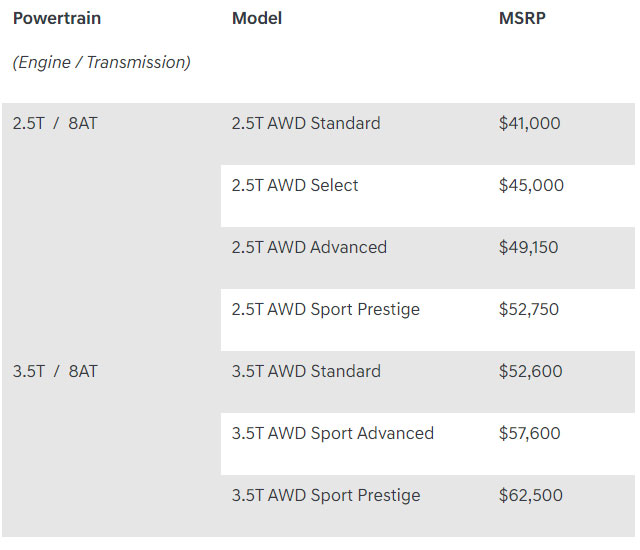Select the $49,150 price cell
The width and height of the screenshot is (640, 550).
[529, 247]
